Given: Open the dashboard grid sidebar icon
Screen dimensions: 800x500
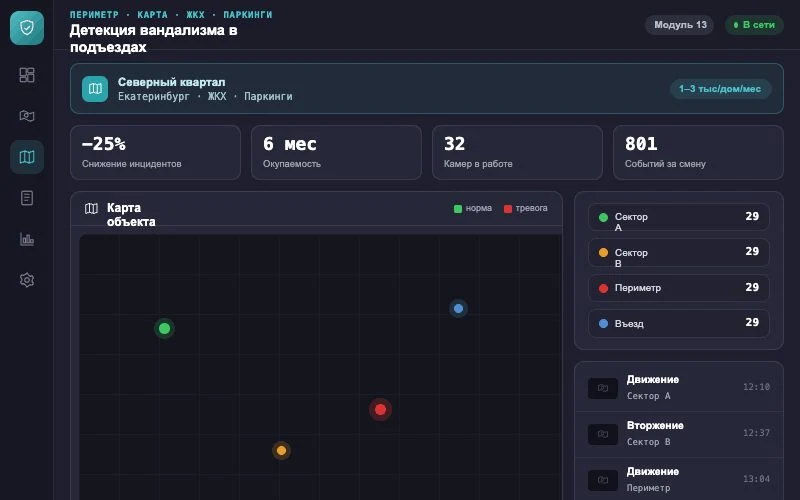Looking at the screenshot, I should tap(27, 75).
